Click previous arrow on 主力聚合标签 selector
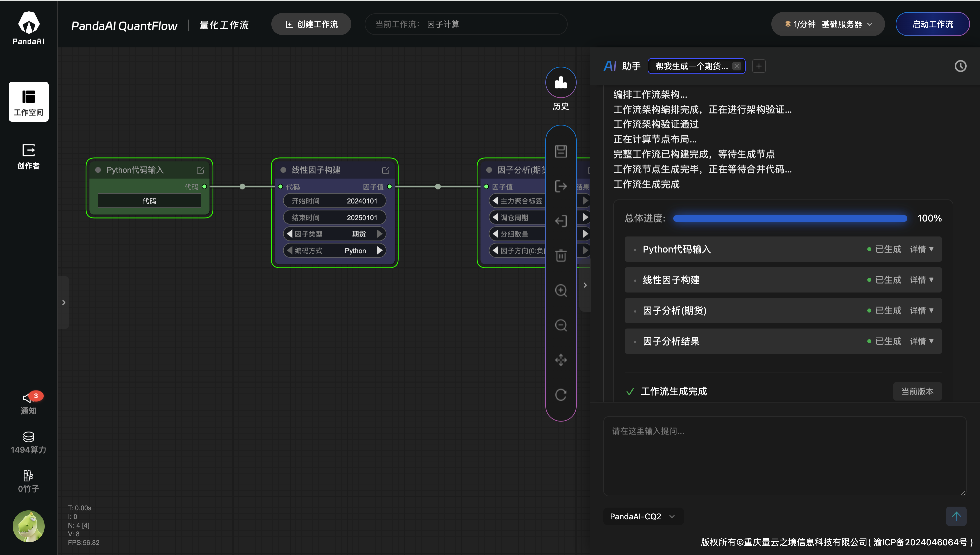Screen dimensions: 980x555 pos(495,200)
